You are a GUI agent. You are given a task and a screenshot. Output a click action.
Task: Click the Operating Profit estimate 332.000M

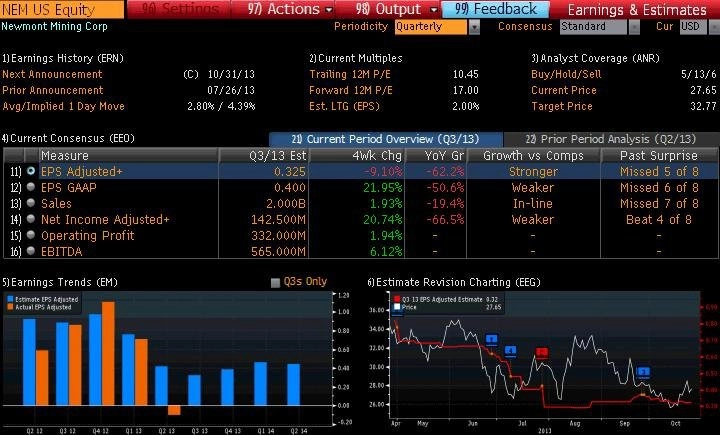coord(278,235)
